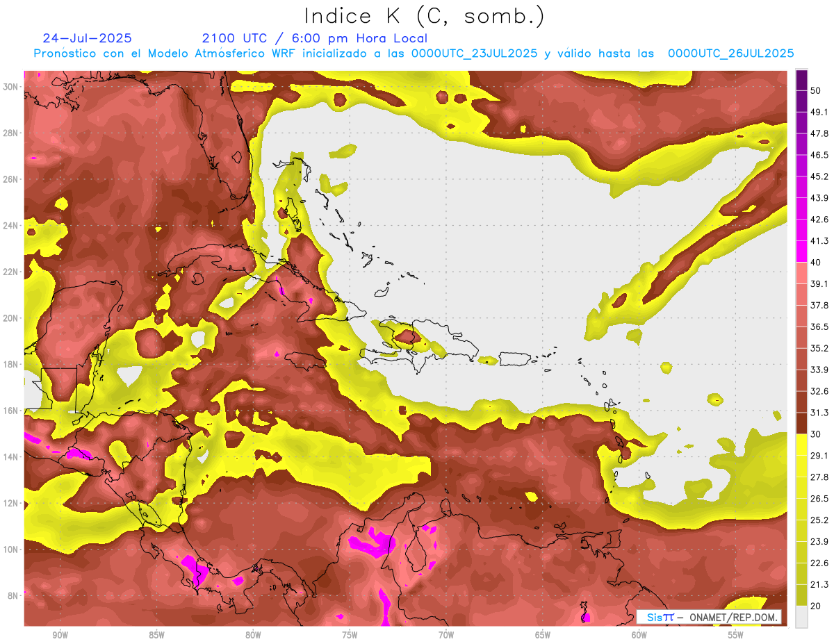Click the 60W longitude label
Screen dimensions: 834x644
[639, 635]
